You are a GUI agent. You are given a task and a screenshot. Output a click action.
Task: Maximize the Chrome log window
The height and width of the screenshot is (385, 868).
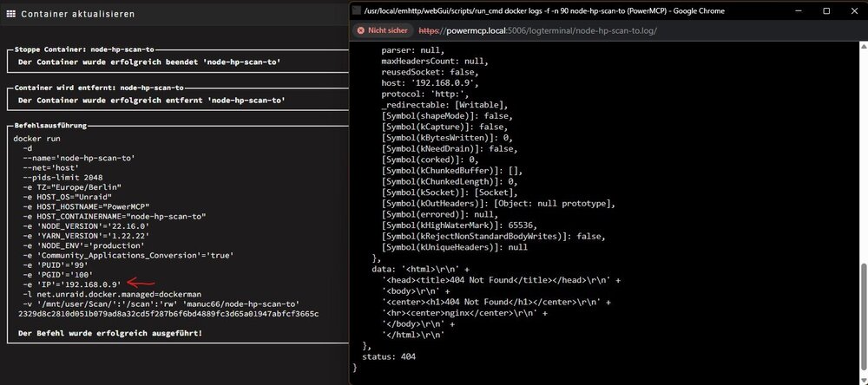click(x=826, y=10)
